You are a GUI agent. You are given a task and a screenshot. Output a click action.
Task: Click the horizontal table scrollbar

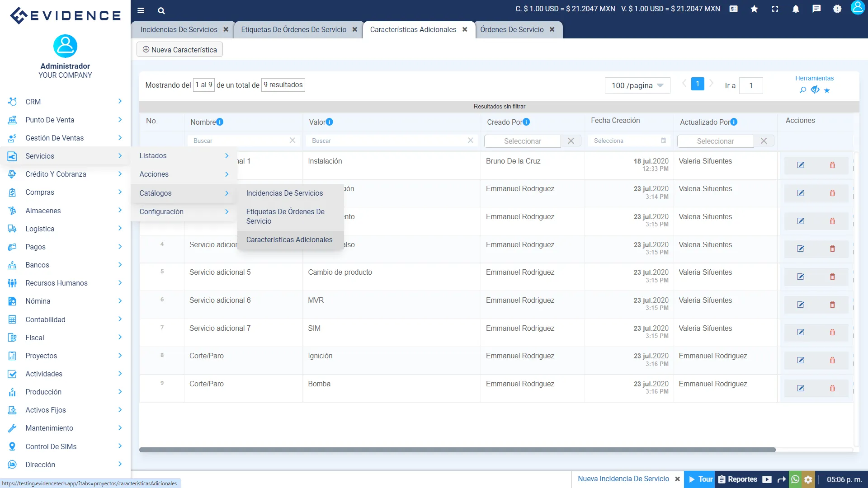pos(457,450)
